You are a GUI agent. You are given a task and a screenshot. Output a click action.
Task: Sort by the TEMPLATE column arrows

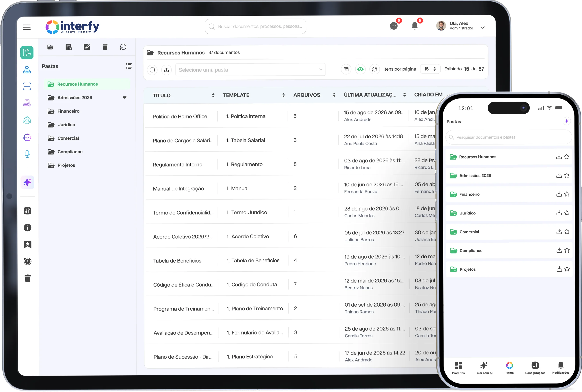coord(284,95)
